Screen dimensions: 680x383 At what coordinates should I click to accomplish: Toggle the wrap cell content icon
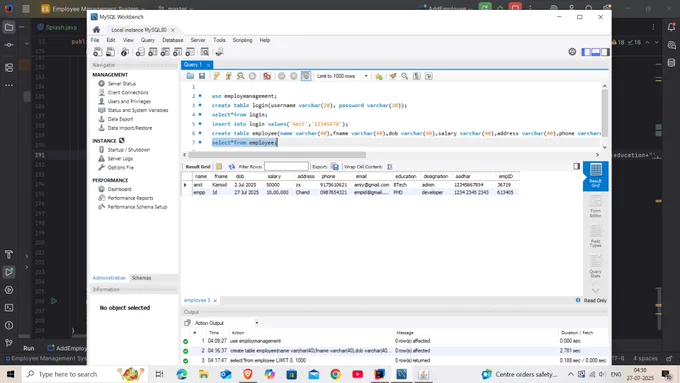[x=389, y=167]
